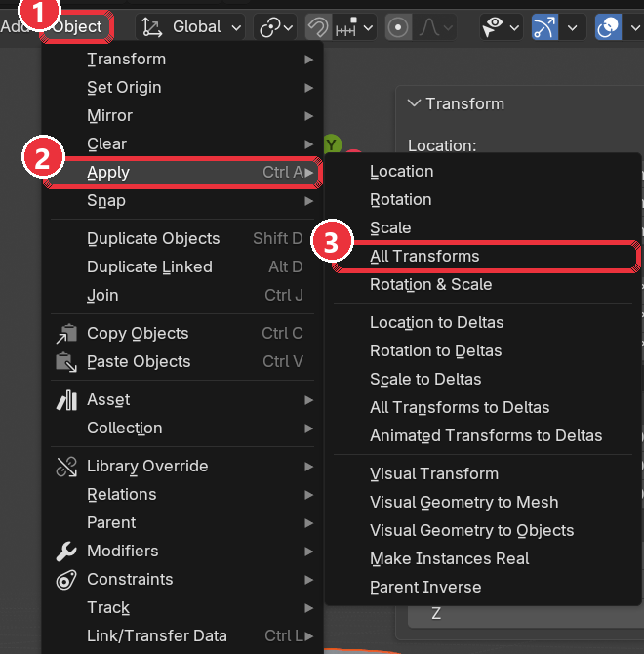The image size is (644, 654).
Task: Open the Track submenu
Action: click(x=182, y=608)
